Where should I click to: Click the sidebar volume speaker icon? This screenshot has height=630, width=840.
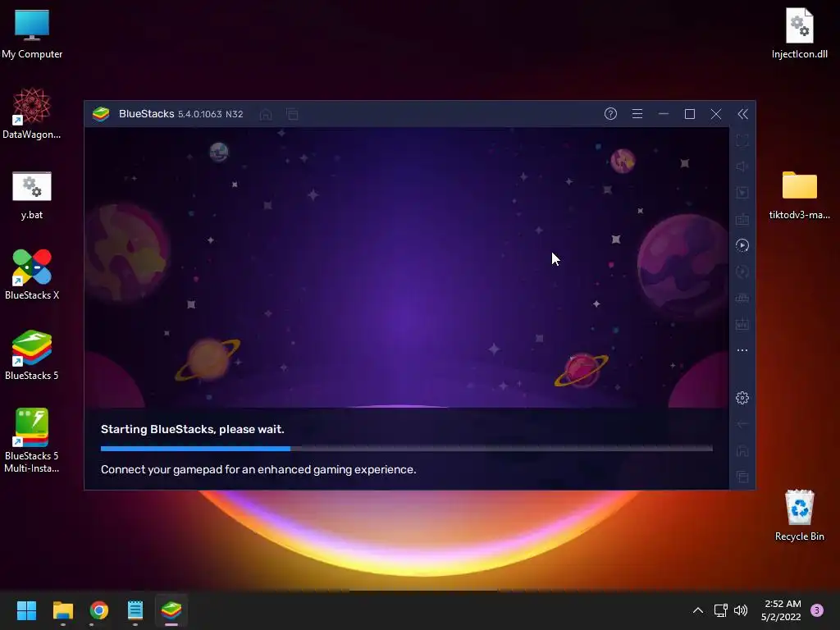point(742,167)
